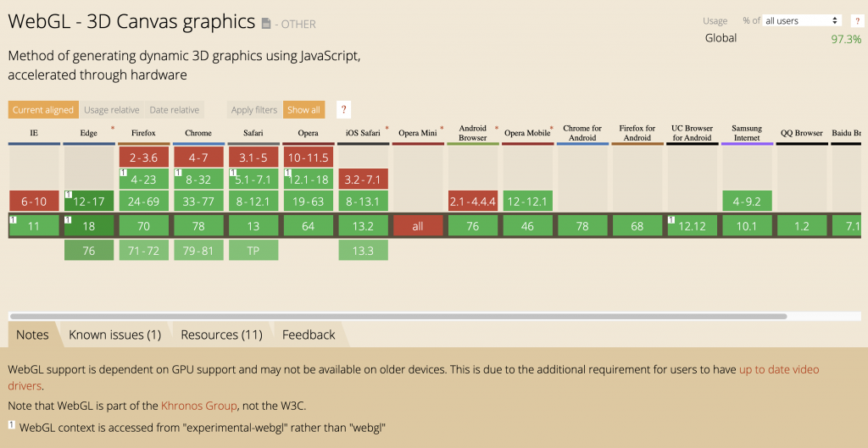The image size is (868, 448).
Task: Click the document icon beside the WebGL title
Action: click(x=266, y=23)
